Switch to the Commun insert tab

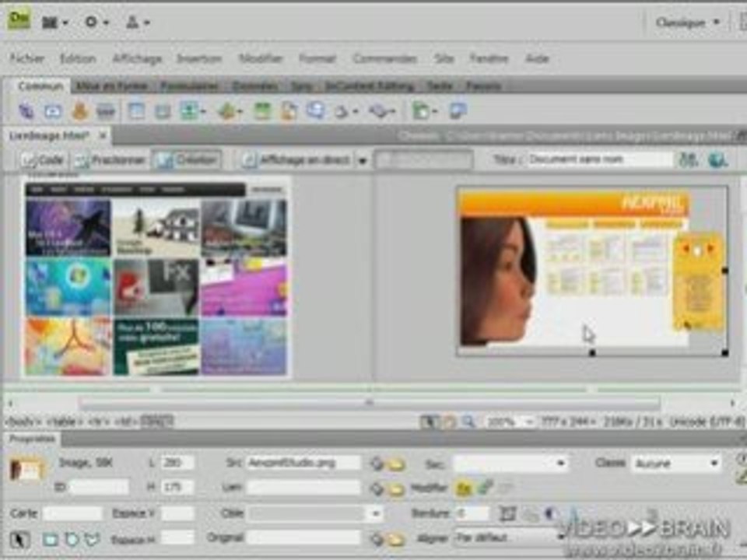click(40, 86)
